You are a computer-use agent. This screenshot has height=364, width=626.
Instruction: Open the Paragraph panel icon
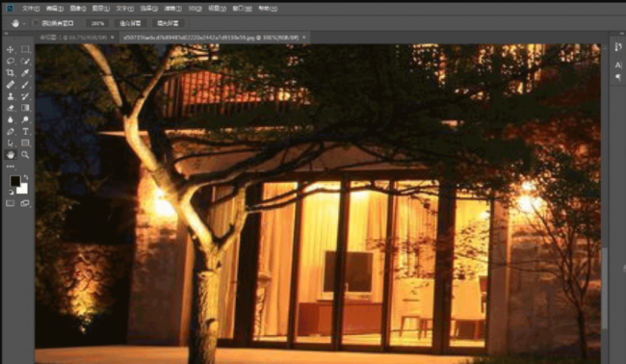tap(618, 77)
